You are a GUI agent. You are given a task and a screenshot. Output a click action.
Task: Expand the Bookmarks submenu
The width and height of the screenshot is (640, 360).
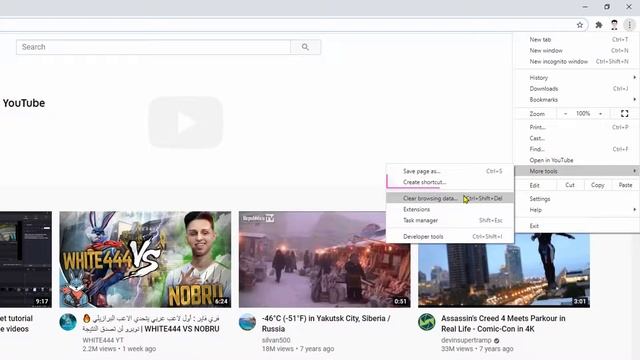[576, 100]
